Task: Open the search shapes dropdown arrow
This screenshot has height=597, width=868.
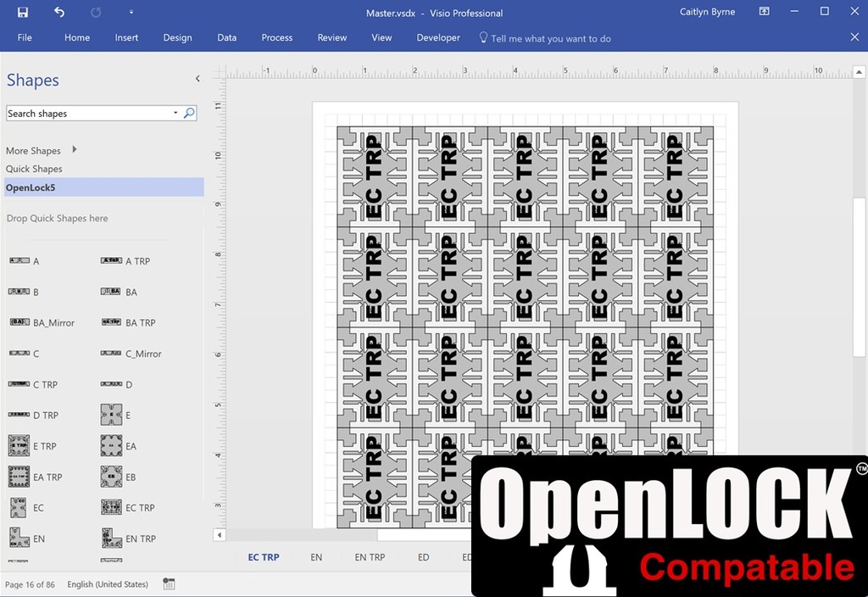Action: [x=175, y=113]
